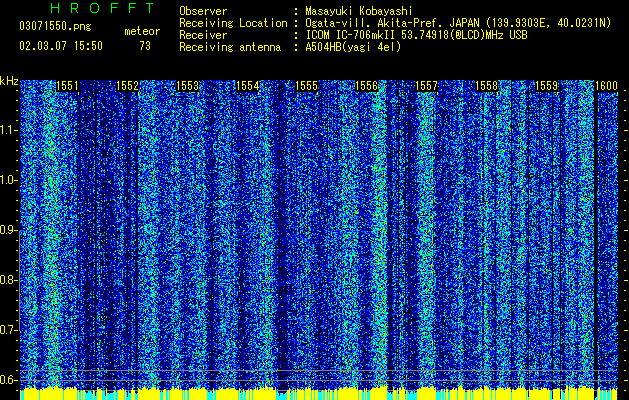Click the 0.9 kHz axis label
This screenshot has width=629, height=400.
pos(9,230)
